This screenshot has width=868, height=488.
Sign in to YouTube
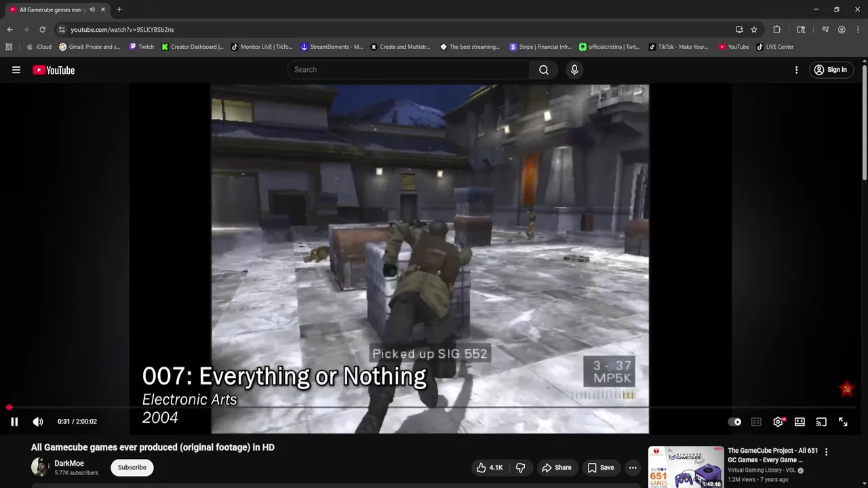[831, 70]
